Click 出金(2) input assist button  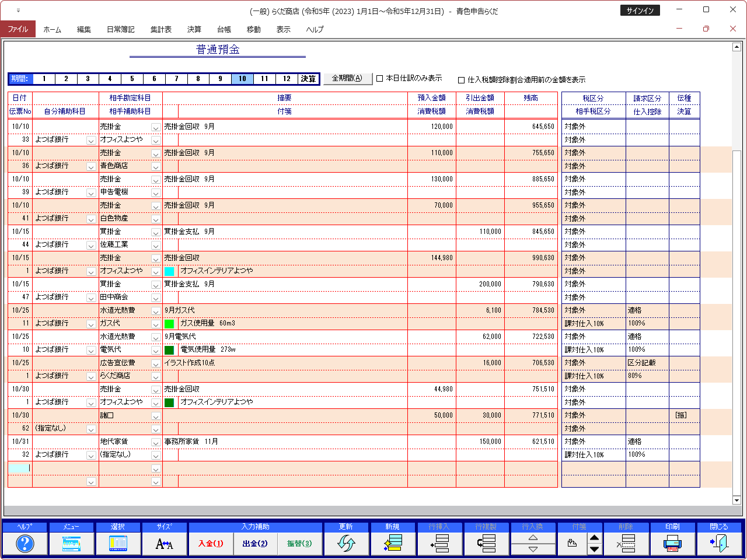pos(255,544)
